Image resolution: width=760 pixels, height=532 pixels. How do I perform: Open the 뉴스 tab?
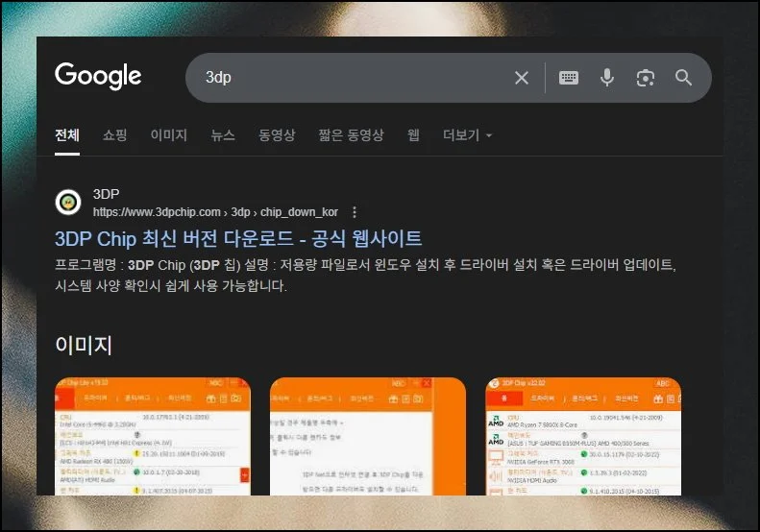click(223, 135)
